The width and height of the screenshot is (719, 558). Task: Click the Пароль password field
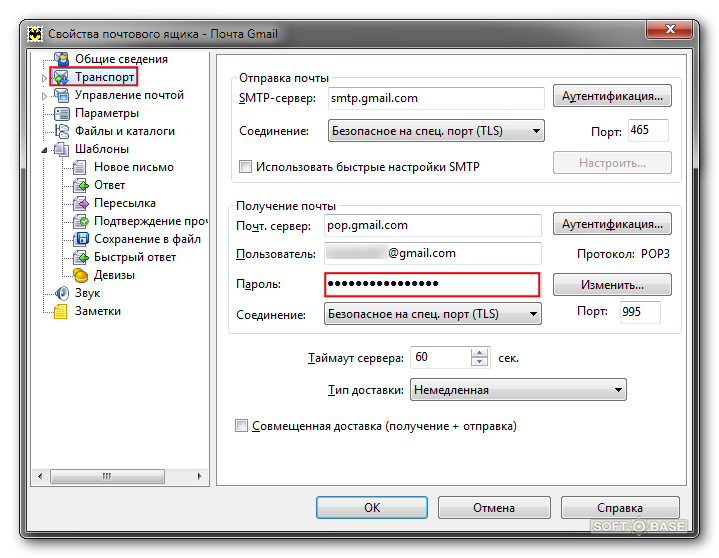pyautogui.click(x=432, y=285)
